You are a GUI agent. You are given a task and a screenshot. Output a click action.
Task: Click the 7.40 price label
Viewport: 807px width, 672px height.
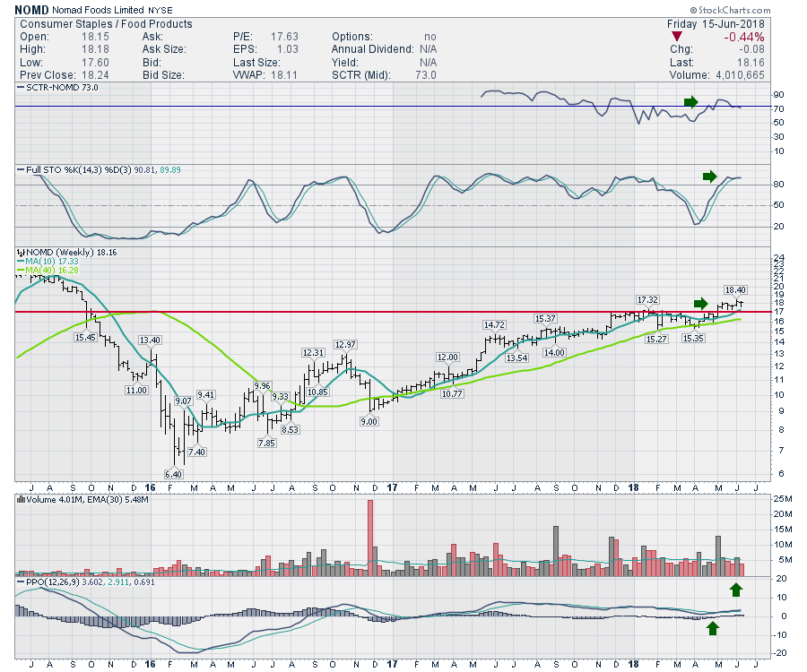tap(196, 452)
